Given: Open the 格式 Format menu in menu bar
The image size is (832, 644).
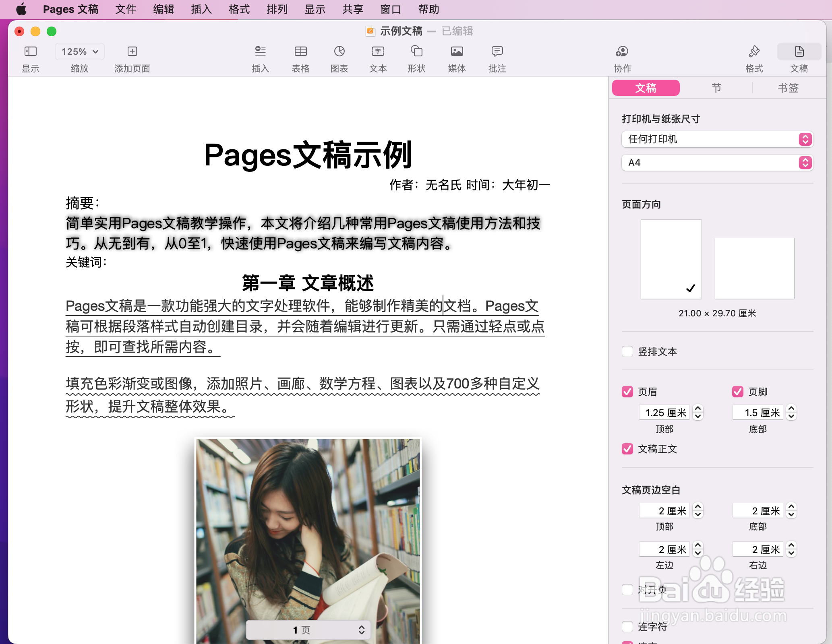Looking at the screenshot, I should coord(239,9).
